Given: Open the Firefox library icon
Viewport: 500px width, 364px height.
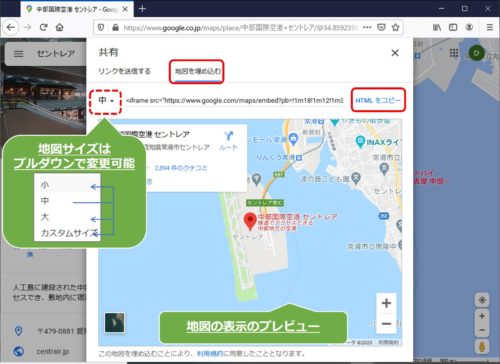Looking at the screenshot, I should tap(437, 27).
